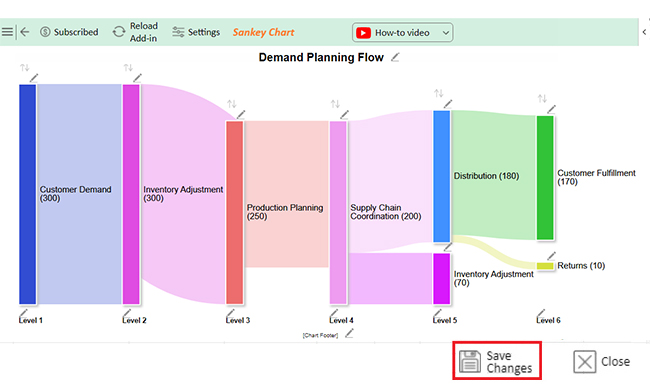Click the sort arrows above Level 1 column
Image resolution: width=650 pixels, height=390 pixels.
point(24,67)
